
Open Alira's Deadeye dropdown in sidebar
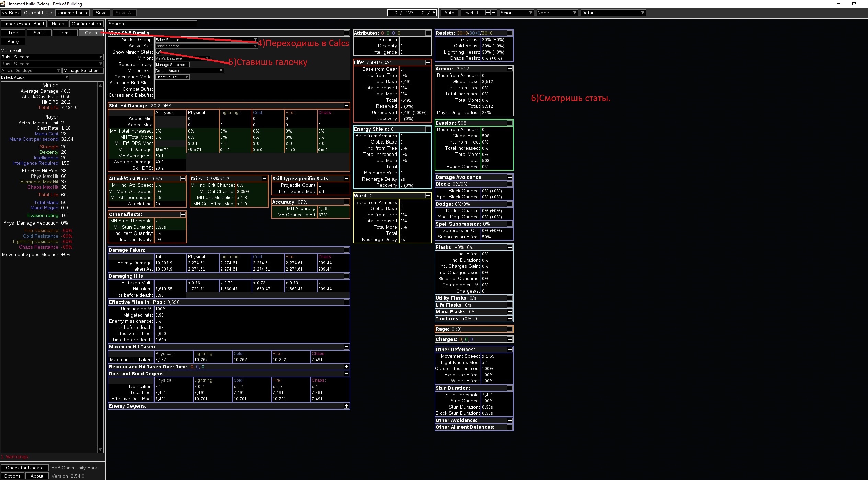click(x=31, y=71)
